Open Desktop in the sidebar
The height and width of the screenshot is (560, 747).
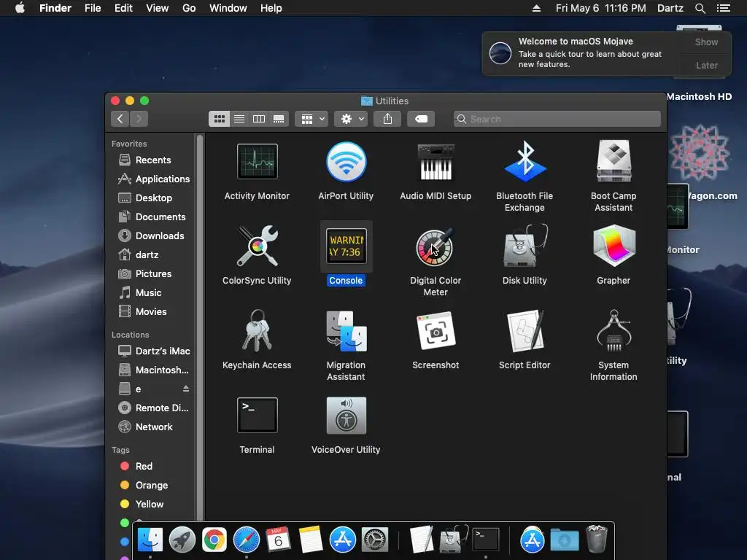point(153,198)
